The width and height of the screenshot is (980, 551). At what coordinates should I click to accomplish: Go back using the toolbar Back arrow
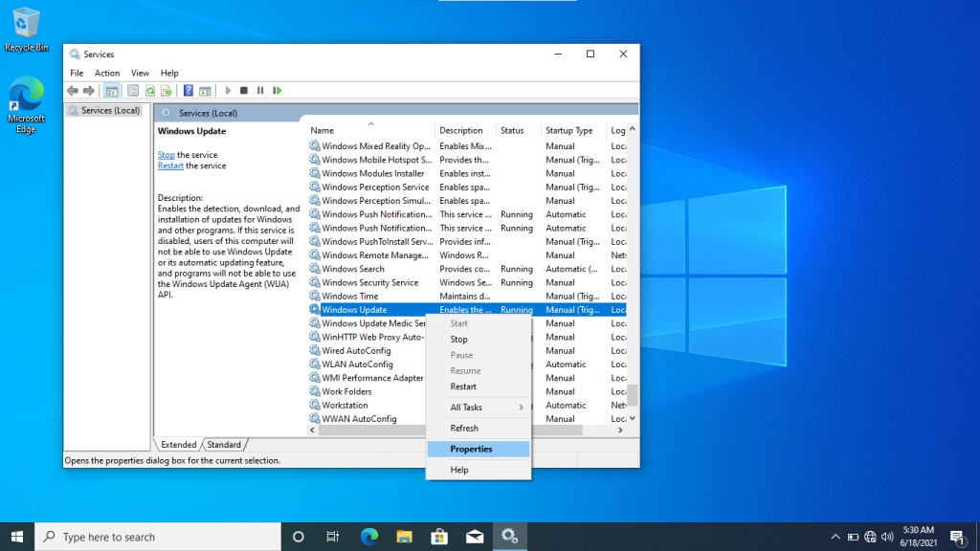pos(73,91)
